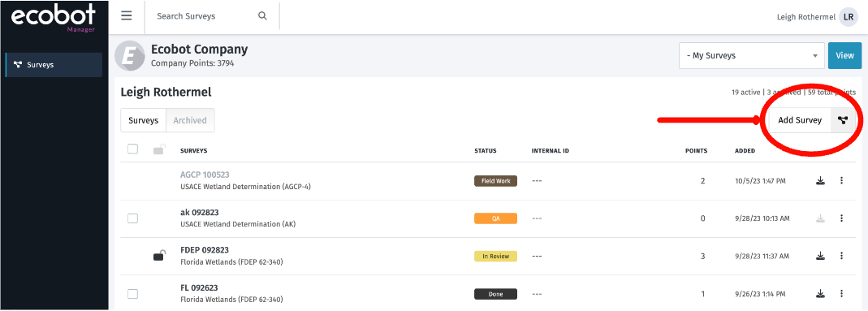Sort by the STATUS column header
The height and width of the screenshot is (311, 868).
486,150
